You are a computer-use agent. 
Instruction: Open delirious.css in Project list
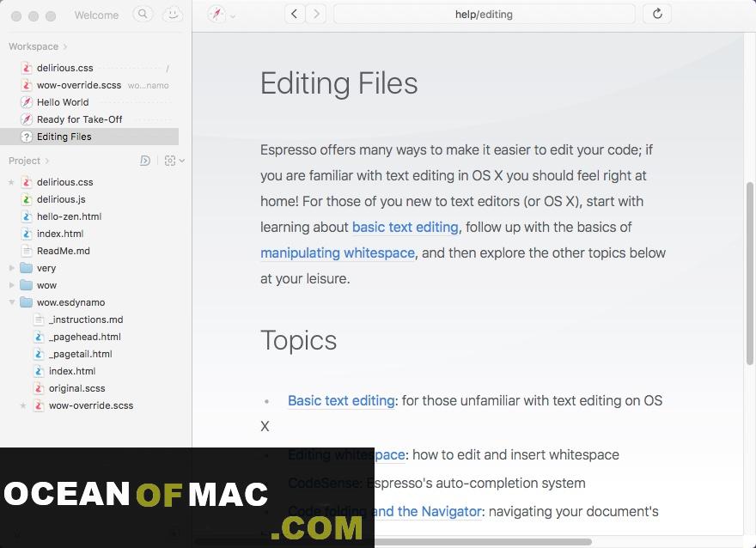pyautogui.click(x=64, y=182)
